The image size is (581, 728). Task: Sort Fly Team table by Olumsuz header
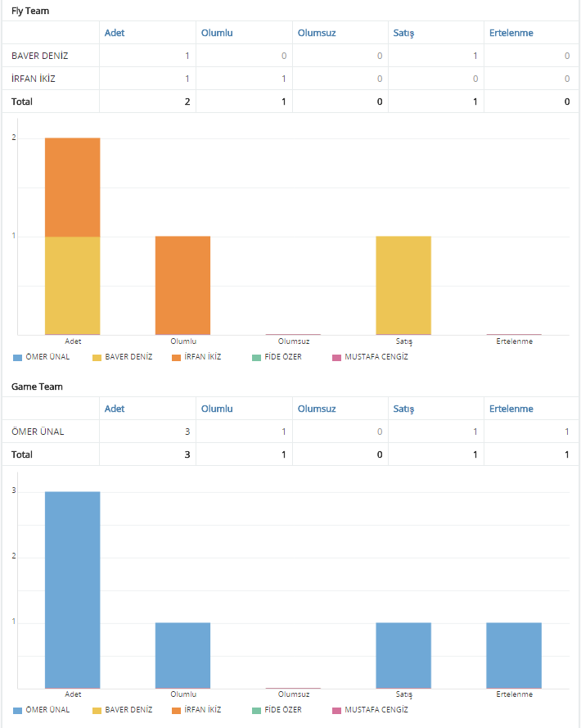click(317, 33)
